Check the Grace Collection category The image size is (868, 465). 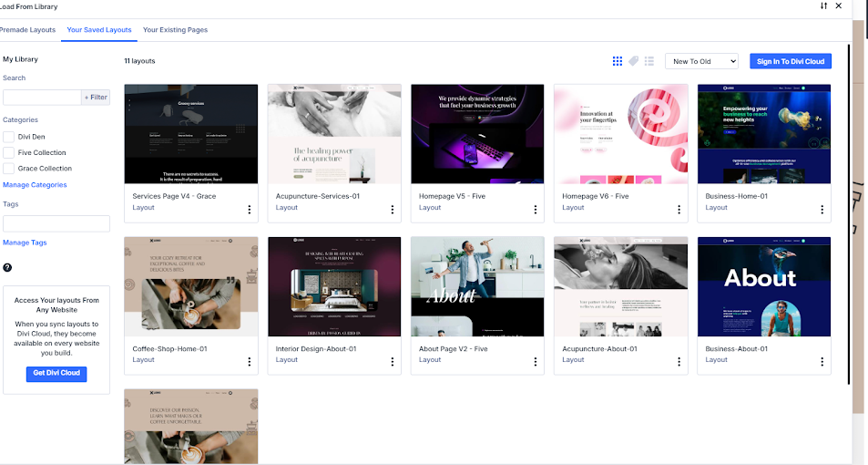(x=8, y=169)
